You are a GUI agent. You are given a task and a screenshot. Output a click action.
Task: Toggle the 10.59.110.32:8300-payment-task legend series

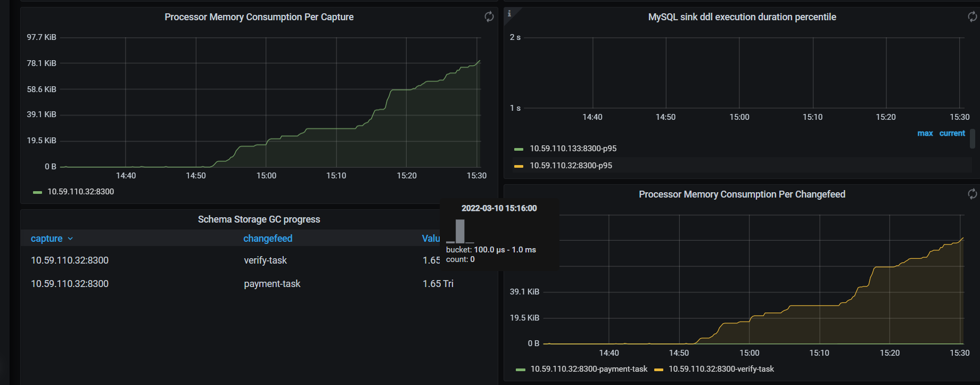click(589, 369)
